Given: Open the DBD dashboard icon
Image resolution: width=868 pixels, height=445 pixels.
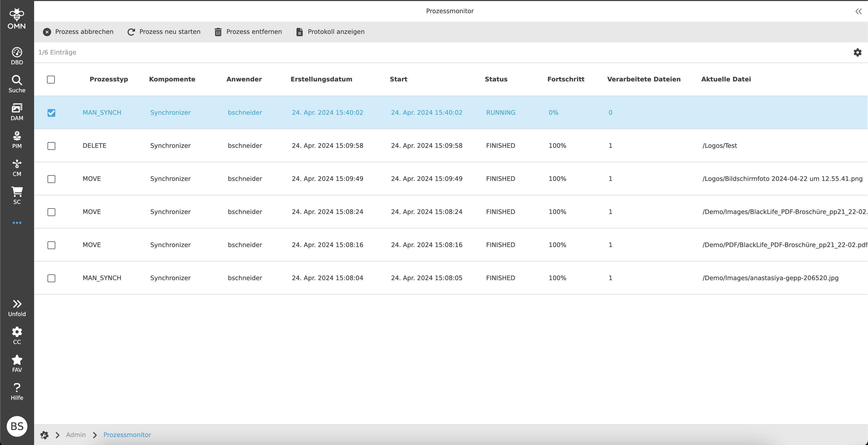Looking at the screenshot, I should (17, 56).
